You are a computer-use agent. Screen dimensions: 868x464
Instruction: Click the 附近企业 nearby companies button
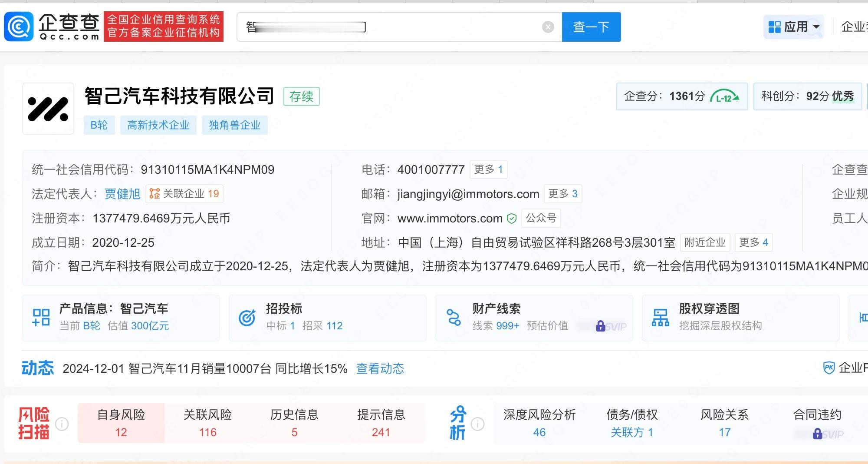click(x=705, y=242)
